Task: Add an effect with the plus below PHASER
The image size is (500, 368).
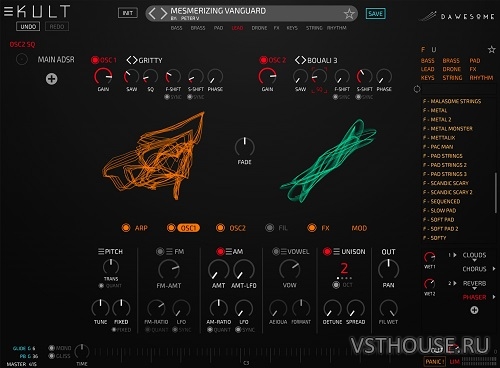Action: click(x=474, y=310)
